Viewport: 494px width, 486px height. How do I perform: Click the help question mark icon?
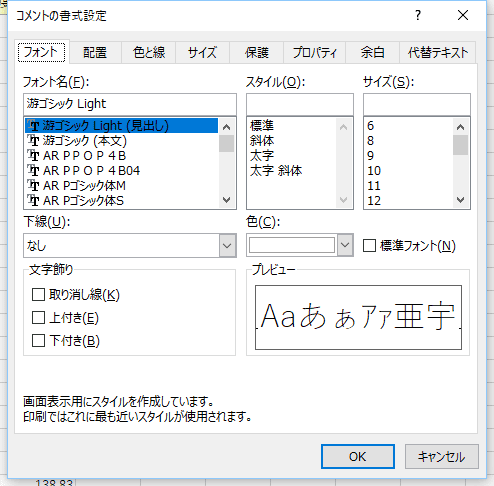pyautogui.click(x=418, y=15)
